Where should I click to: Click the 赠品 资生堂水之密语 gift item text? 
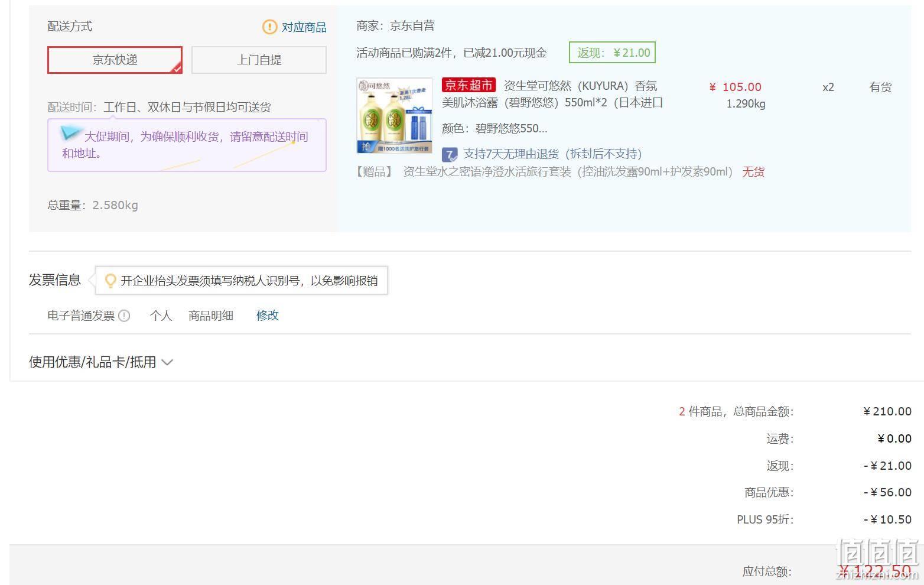pyautogui.click(x=544, y=172)
